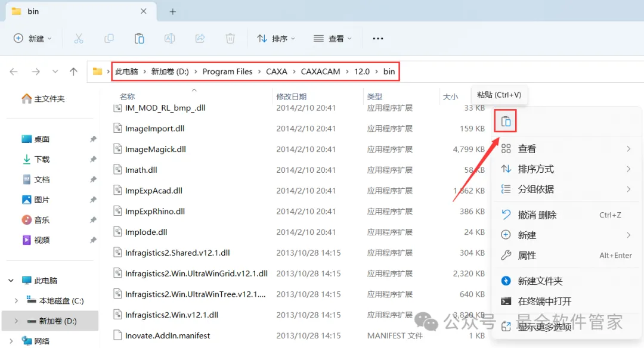Click the Delete trash icon in toolbar
Screen dimensions: 644x348
pos(230,39)
